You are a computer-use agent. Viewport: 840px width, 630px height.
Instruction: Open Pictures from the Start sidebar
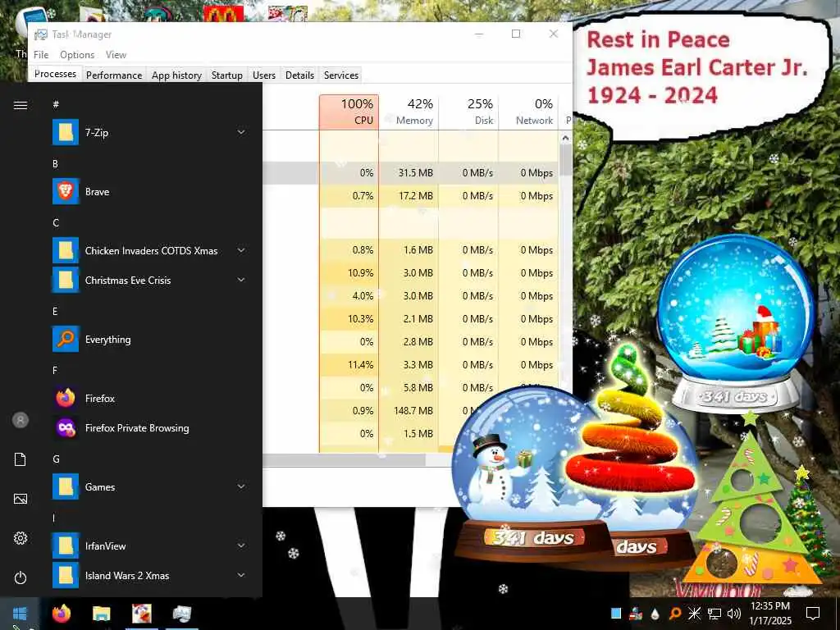click(21, 499)
